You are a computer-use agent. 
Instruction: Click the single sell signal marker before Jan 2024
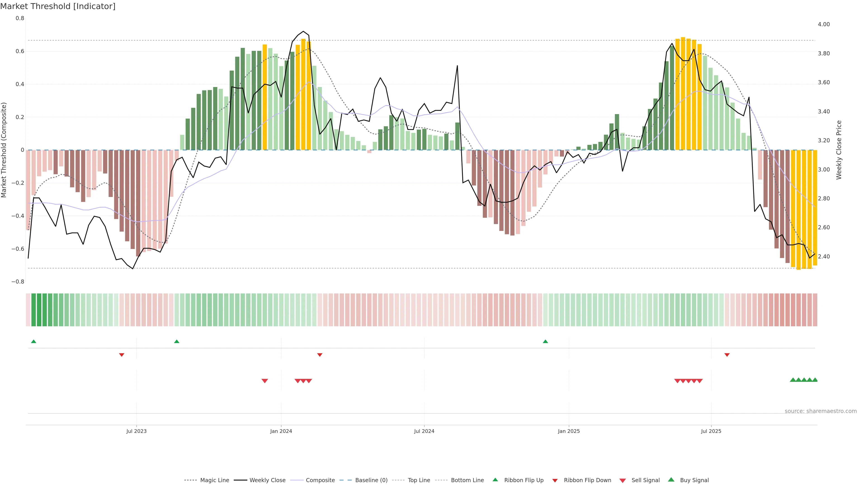point(264,381)
